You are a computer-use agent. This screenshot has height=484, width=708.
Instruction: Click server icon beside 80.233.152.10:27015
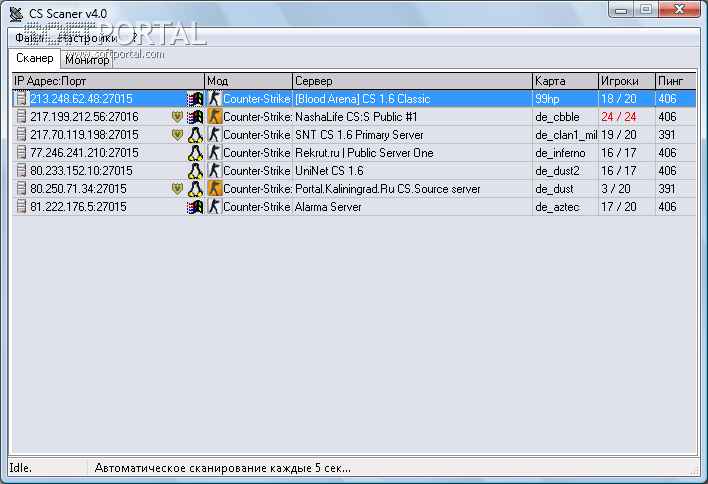(21, 171)
